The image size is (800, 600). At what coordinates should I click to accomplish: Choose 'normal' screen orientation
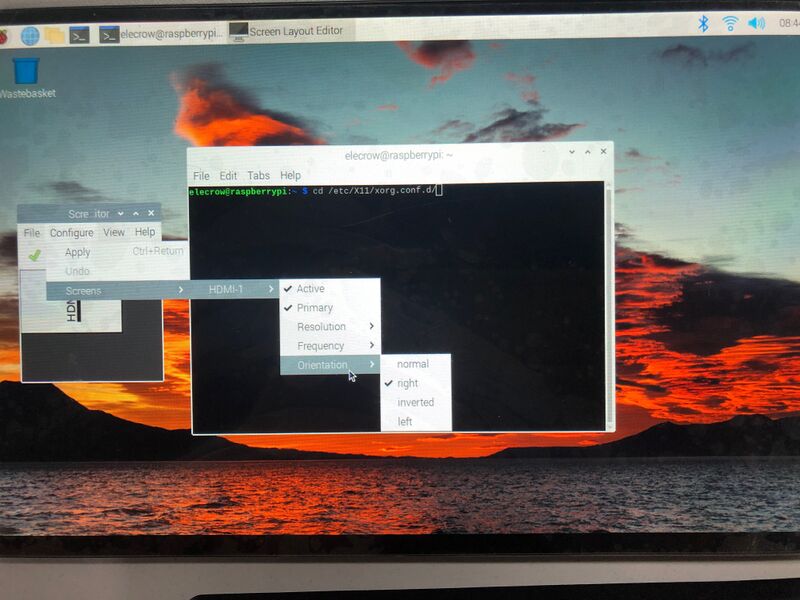(412, 364)
